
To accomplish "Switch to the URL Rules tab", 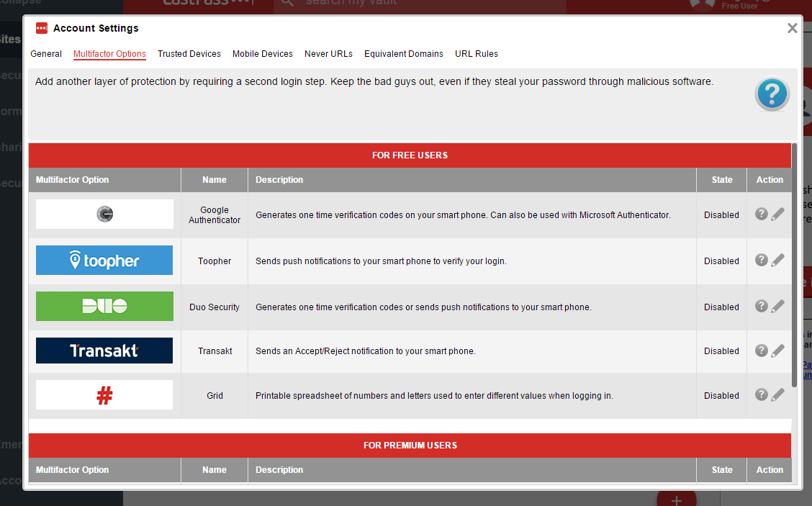I will (x=477, y=54).
